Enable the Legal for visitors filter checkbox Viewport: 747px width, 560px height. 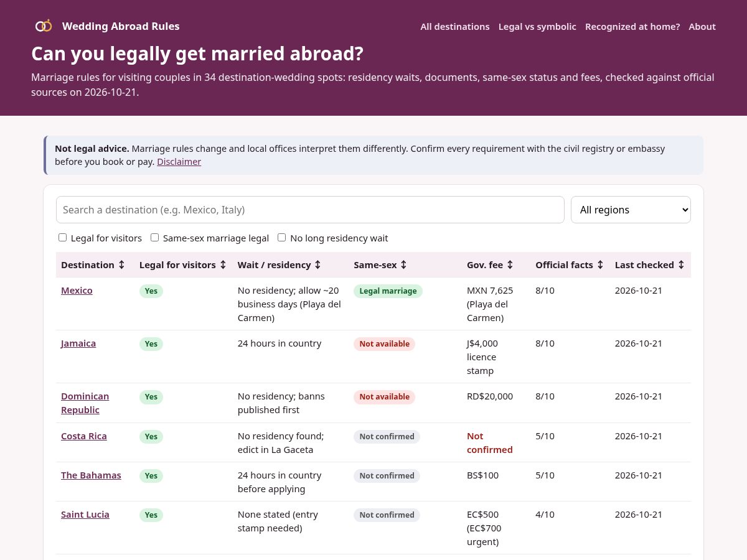pyautogui.click(x=62, y=238)
